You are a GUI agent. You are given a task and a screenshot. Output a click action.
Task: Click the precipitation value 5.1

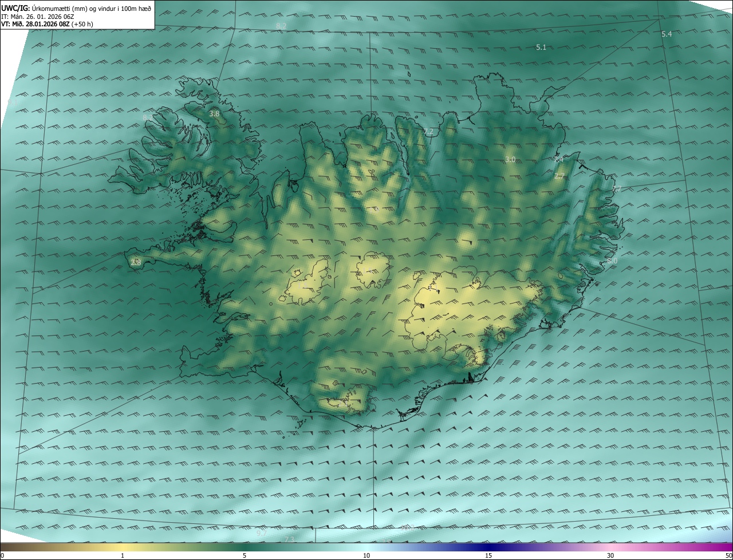tap(541, 47)
